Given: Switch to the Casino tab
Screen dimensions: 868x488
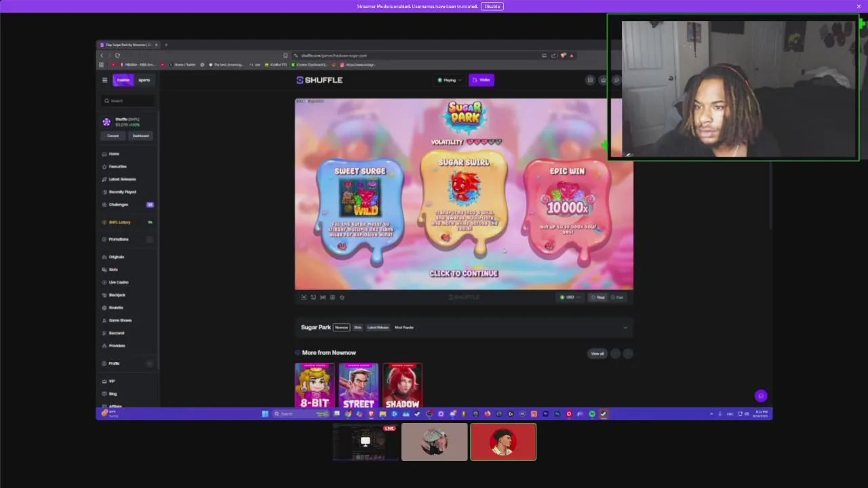Looking at the screenshot, I should [123, 80].
